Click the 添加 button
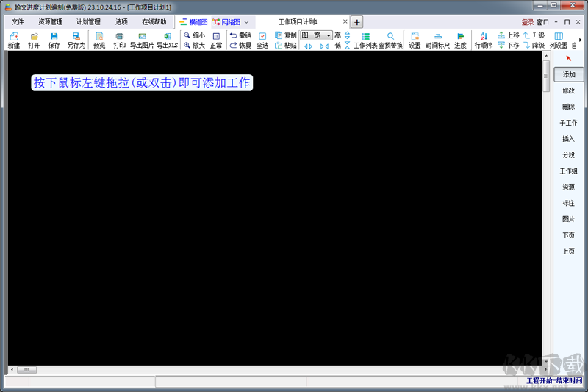Viewport: 588px width, 392px height. [569, 74]
